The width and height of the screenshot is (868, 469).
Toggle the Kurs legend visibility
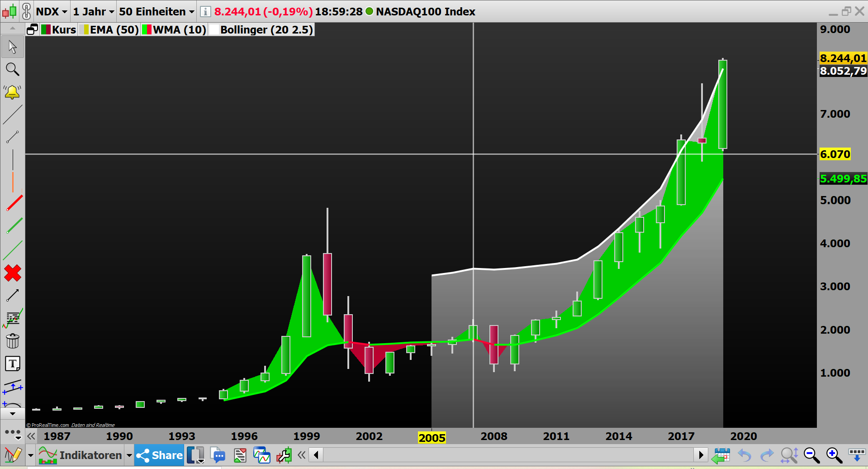point(58,29)
